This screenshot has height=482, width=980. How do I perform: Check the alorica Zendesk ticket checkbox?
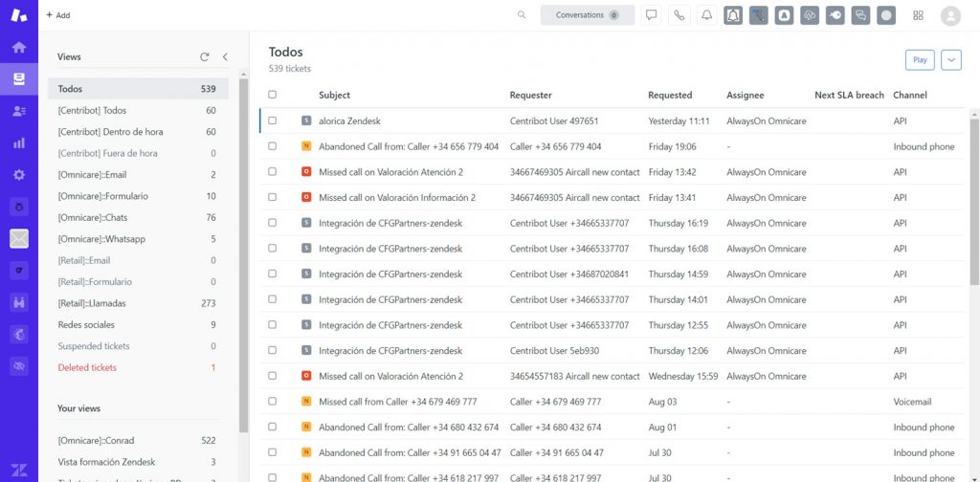pos(273,121)
